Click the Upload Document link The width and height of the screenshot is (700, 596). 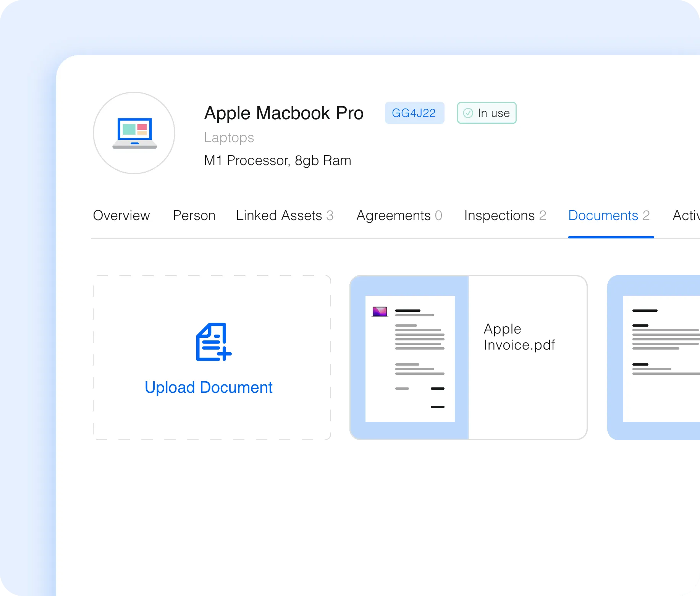[209, 387]
